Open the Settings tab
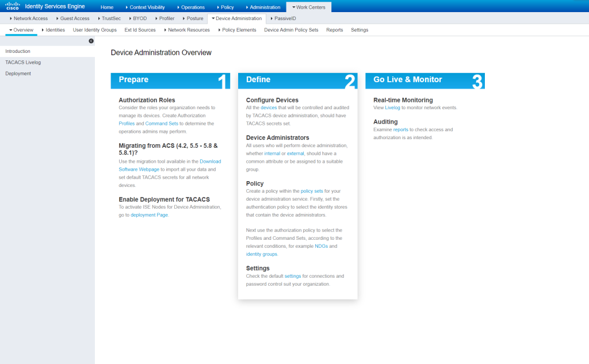 359,30
